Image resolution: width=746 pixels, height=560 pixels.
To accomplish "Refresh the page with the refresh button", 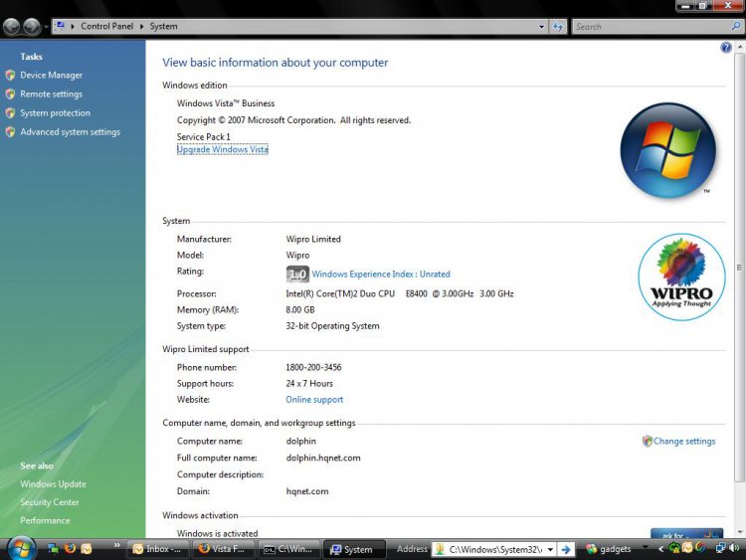I will [x=558, y=27].
